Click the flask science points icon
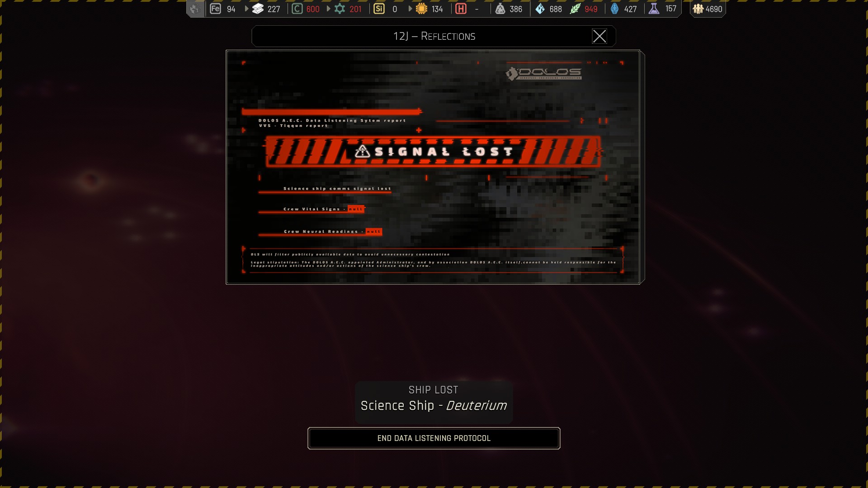 pyautogui.click(x=654, y=9)
